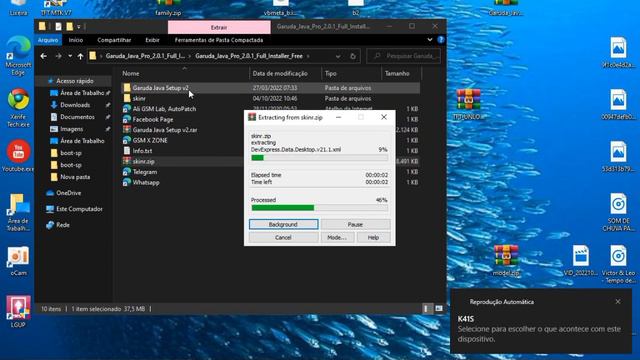Select SOM DE CHUVA audio file on desktop
The image size is (640, 360).
(618, 212)
